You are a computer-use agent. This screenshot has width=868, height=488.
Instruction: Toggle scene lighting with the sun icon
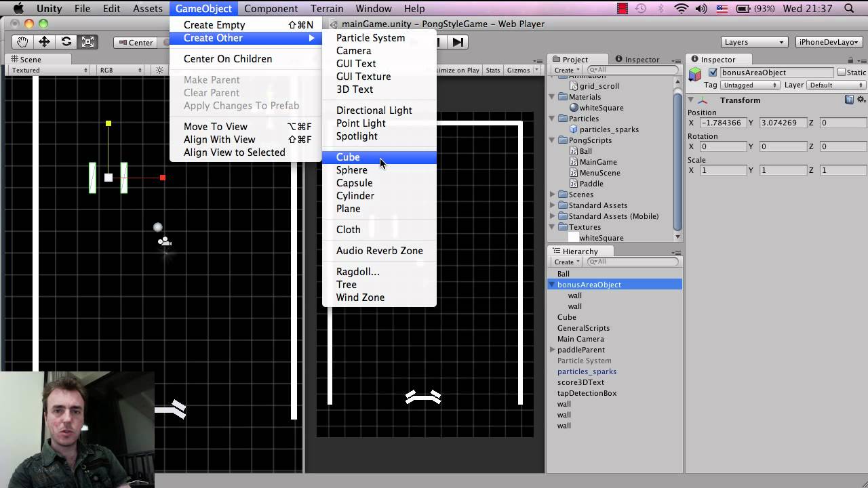158,70
